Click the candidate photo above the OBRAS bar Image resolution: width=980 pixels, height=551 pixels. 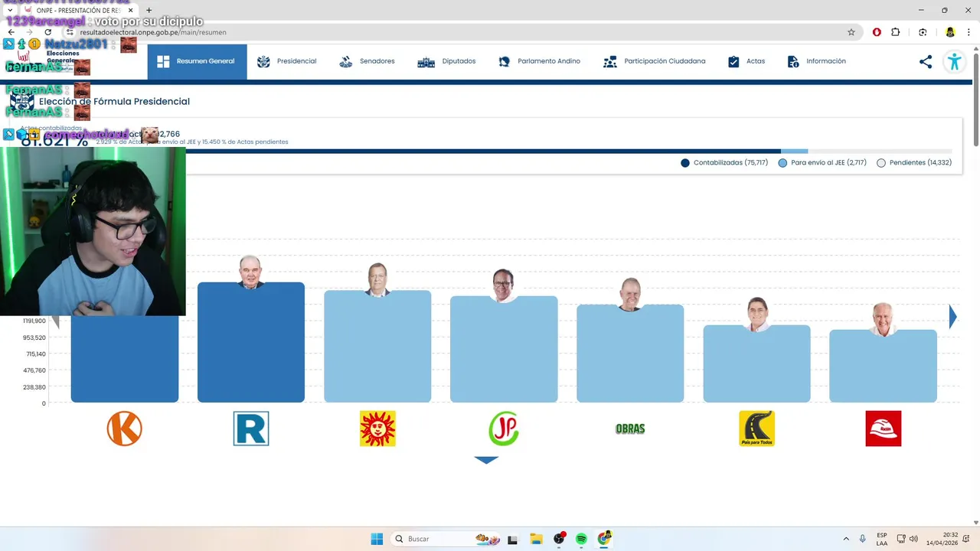pos(629,295)
